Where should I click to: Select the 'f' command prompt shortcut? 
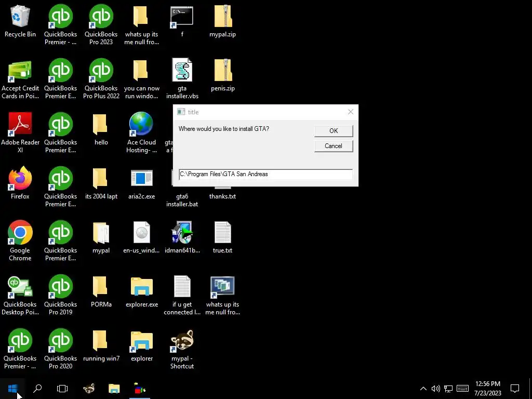pos(182,21)
